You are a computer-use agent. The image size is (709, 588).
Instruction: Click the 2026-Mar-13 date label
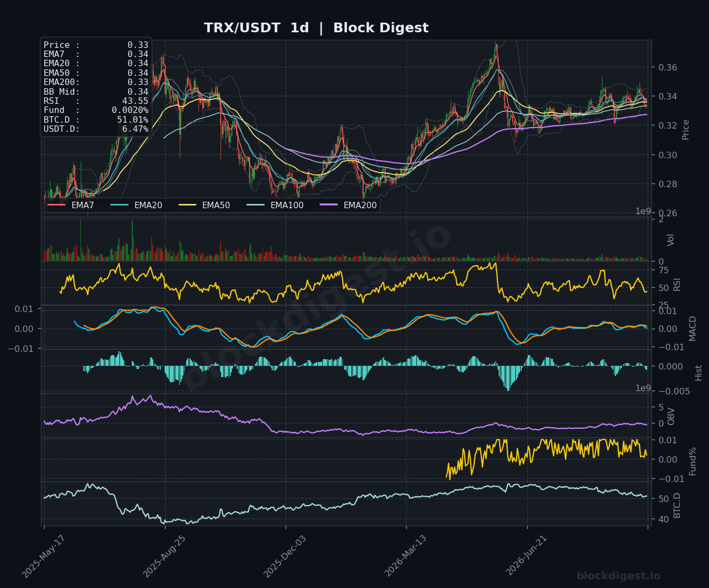click(x=406, y=556)
